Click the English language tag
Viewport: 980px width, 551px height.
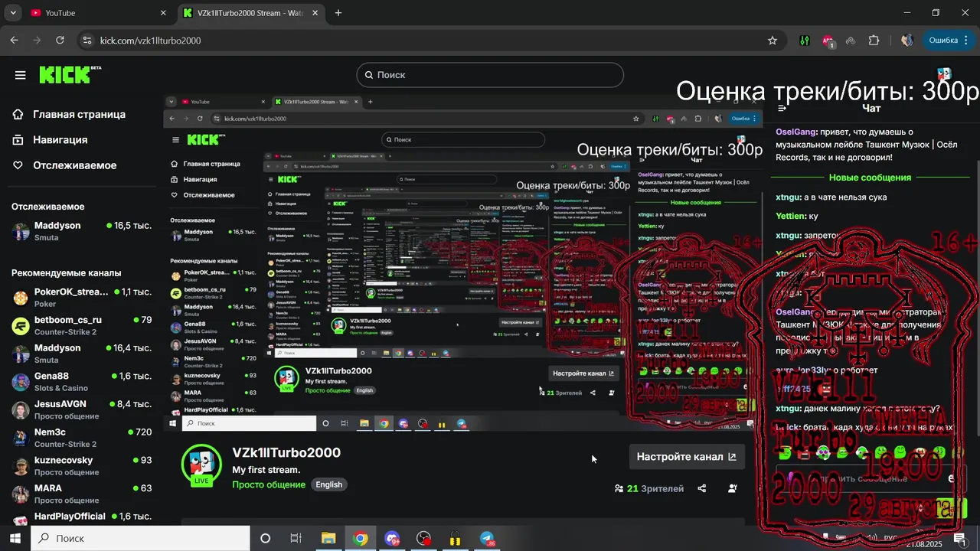click(329, 484)
